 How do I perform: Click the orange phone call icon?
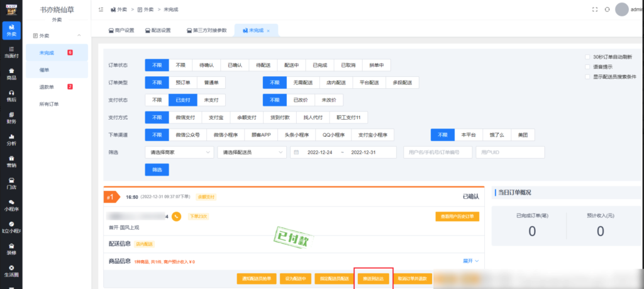177,216
